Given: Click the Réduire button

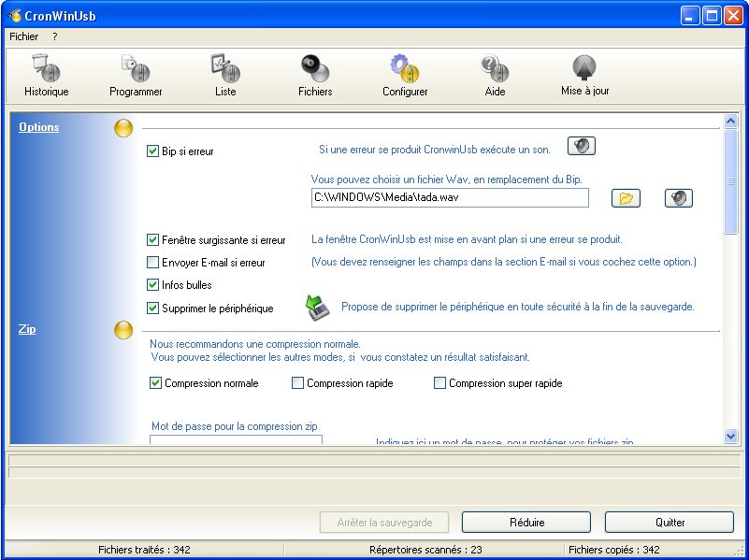Looking at the screenshot, I should click(x=526, y=523).
